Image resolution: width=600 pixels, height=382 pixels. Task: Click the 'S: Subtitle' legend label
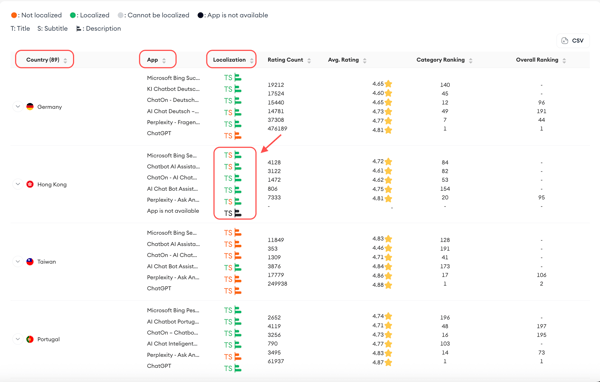click(52, 29)
